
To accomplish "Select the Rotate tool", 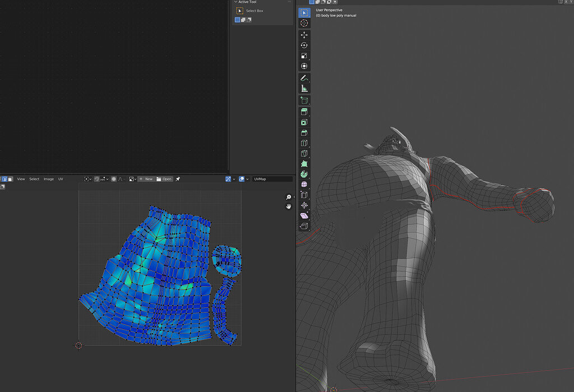I will coord(304,46).
